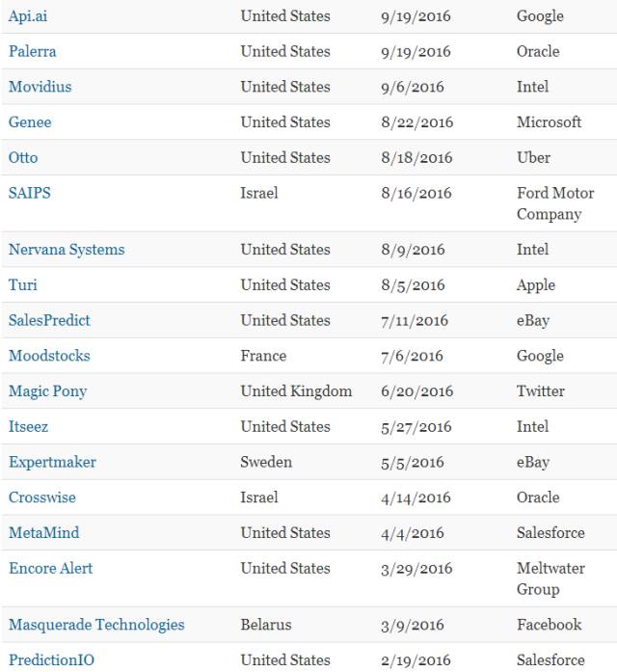Click the Moodstocks link
Image resolution: width=617 pixels, height=672 pixels.
tap(49, 356)
